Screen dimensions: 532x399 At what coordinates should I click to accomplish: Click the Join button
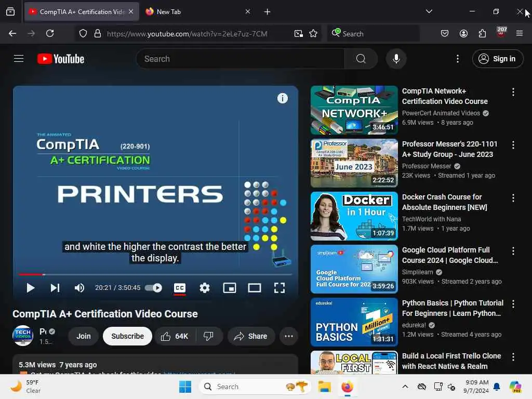tap(84, 336)
